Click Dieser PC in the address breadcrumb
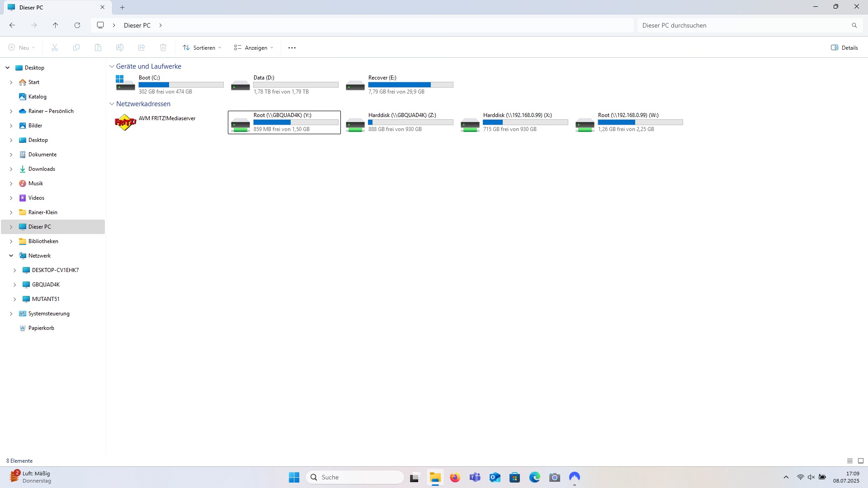 (137, 25)
